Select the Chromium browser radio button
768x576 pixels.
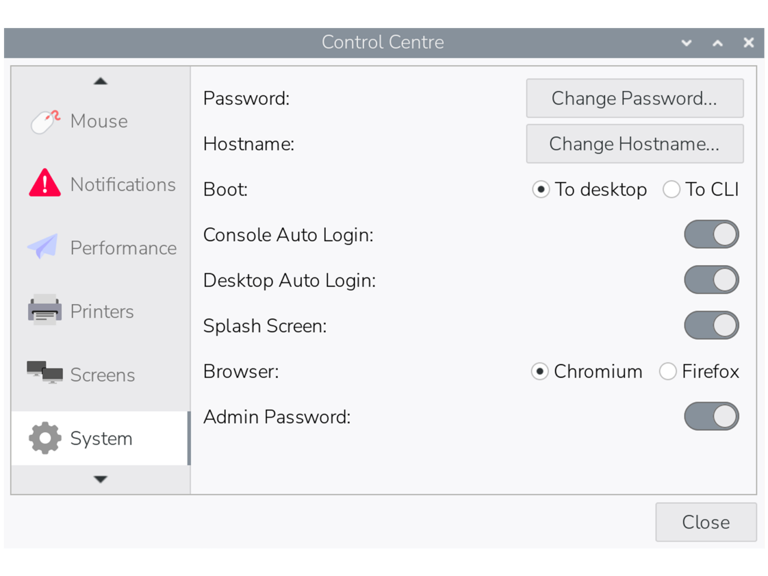(x=540, y=372)
